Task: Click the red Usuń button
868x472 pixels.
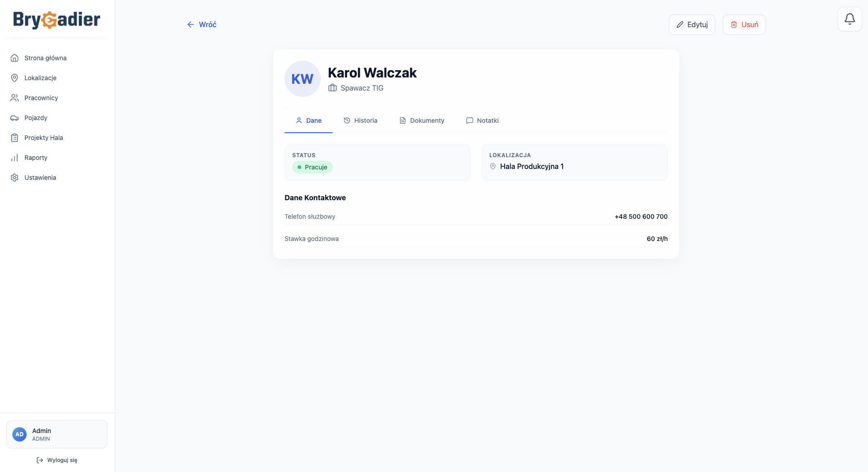Action: click(x=744, y=24)
